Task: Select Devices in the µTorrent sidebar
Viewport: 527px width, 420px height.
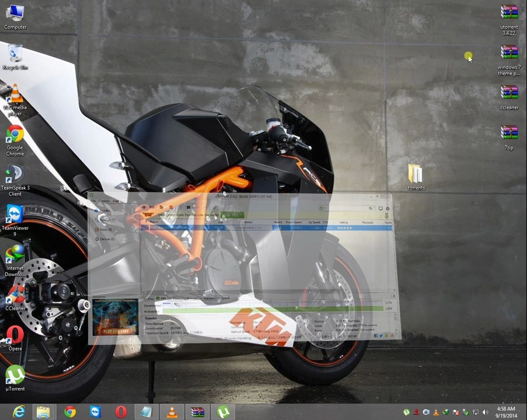Action: tap(105, 239)
